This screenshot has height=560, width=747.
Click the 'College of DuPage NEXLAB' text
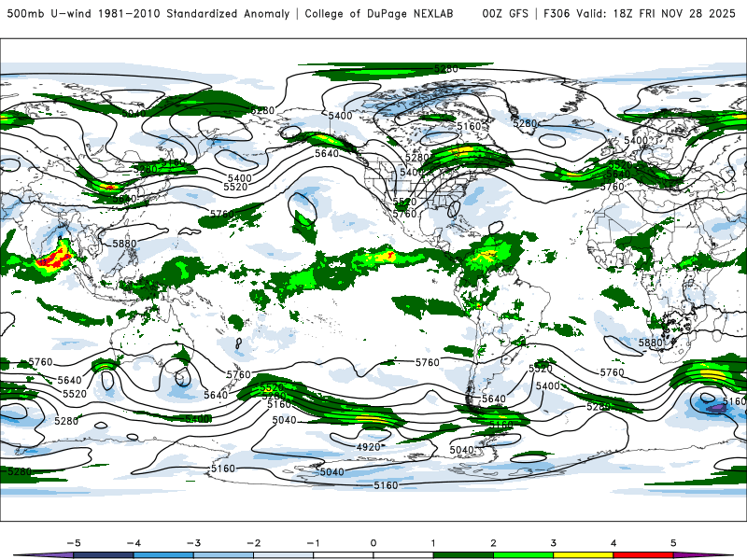click(379, 14)
